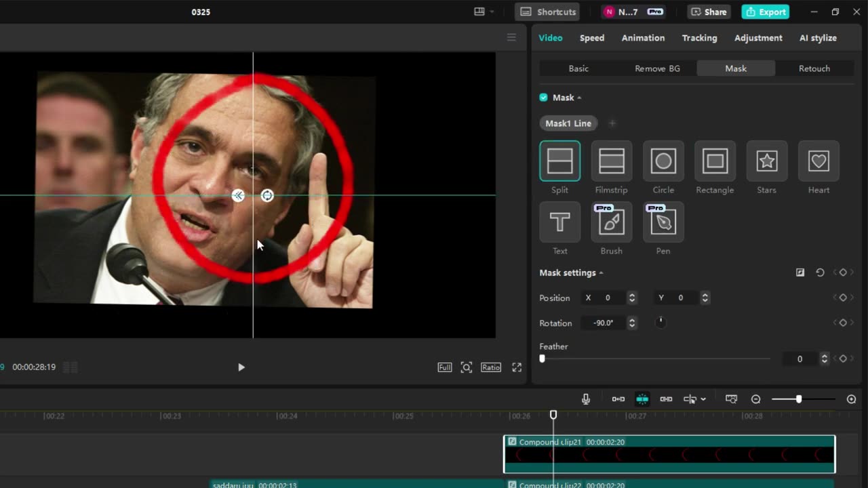The height and width of the screenshot is (488, 868).
Task: Apply the Stars mask shape
Action: (x=767, y=161)
